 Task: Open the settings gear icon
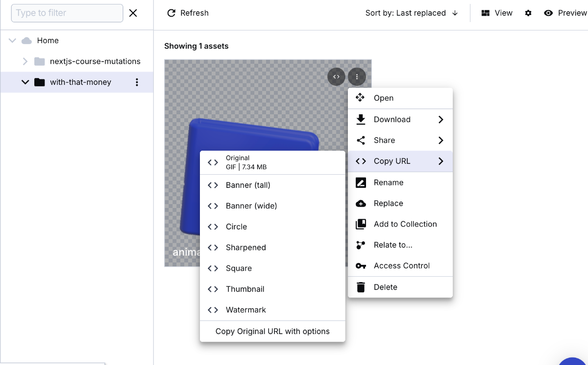click(528, 13)
